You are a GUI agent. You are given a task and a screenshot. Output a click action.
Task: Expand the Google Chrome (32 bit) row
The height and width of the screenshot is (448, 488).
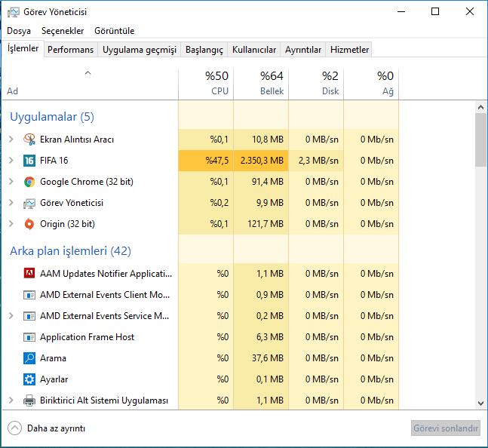click(11, 181)
